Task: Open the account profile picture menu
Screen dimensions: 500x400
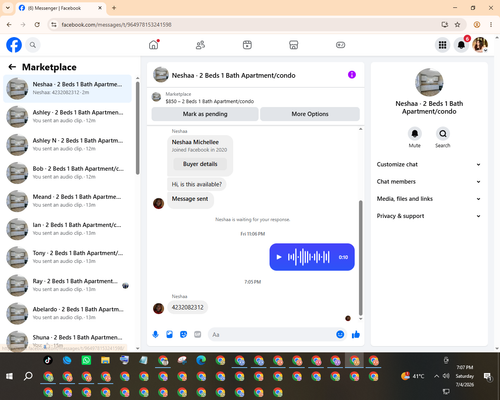Action: (x=480, y=45)
